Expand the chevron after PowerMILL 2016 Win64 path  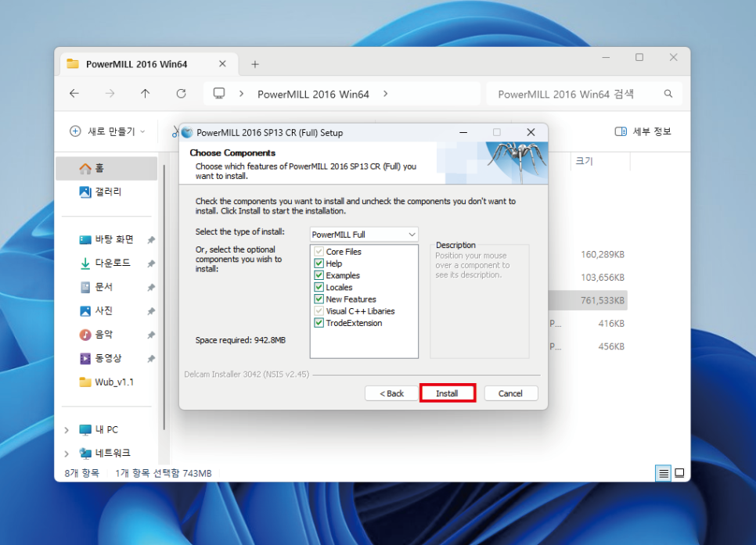pos(385,94)
